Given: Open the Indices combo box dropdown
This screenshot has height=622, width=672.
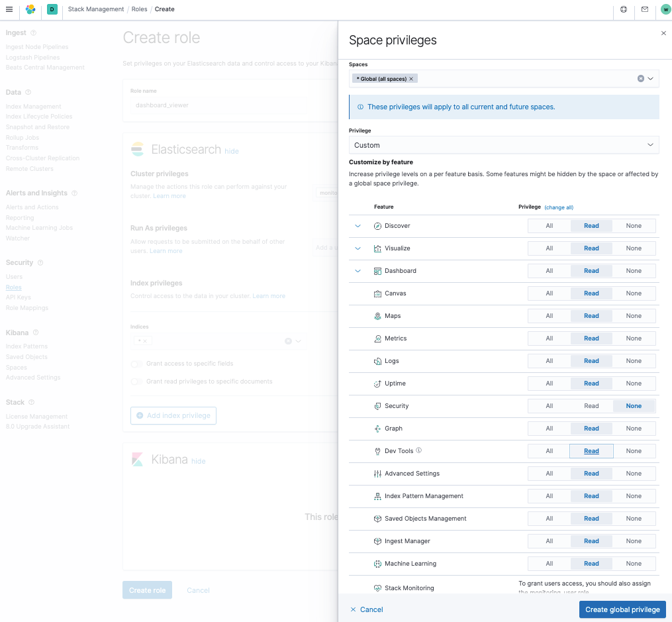Looking at the screenshot, I should 299,341.
